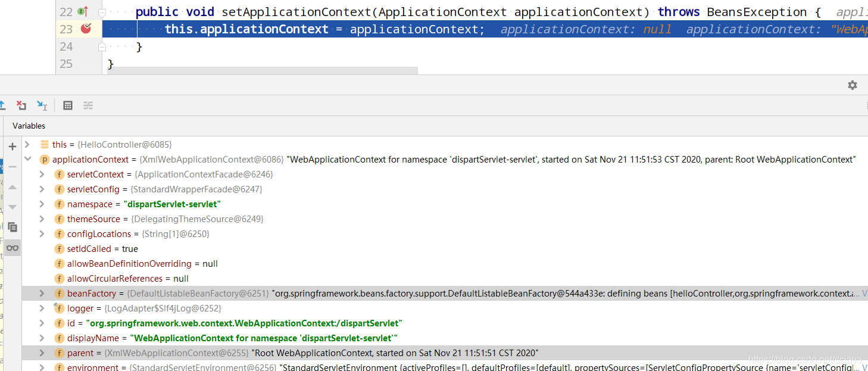This screenshot has height=371, width=868.
Task: Expand the beanFactory field
Action: [x=42, y=294]
